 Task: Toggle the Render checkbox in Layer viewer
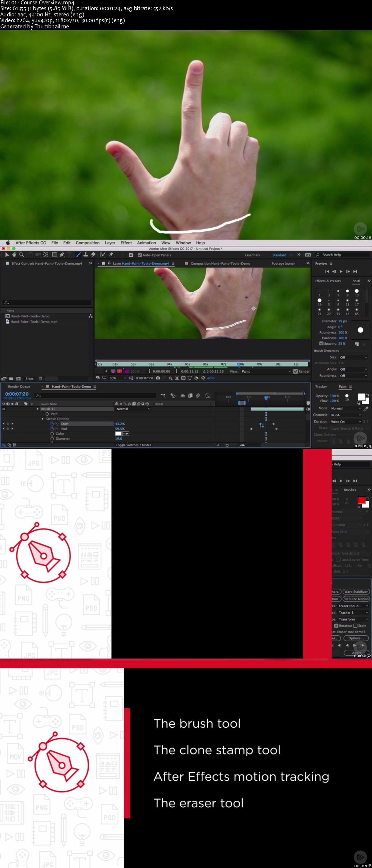point(295,371)
